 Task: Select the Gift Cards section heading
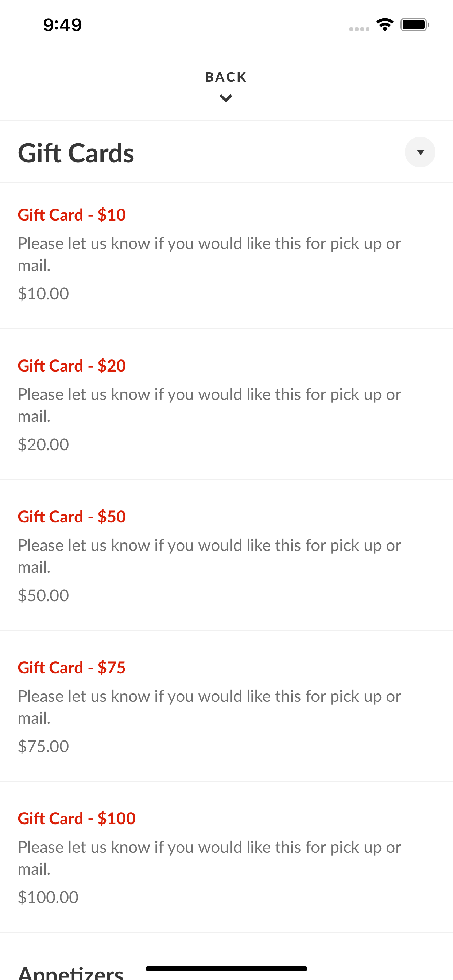76,152
